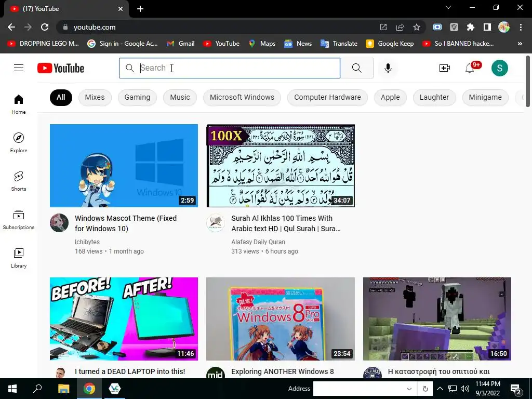
Task: Share this page using the share icon
Action: click(x=400, y=27)
